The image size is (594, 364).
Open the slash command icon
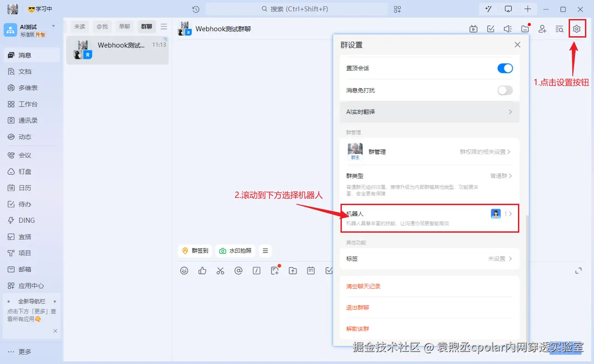tap(257, 271)
